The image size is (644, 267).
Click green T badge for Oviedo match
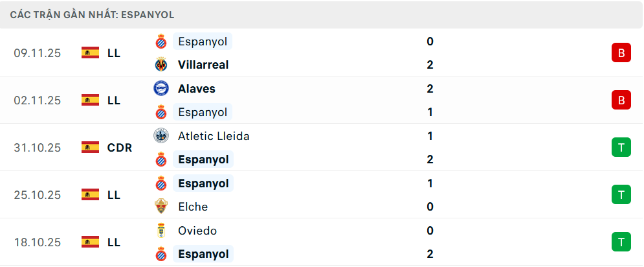click(621, 242)
